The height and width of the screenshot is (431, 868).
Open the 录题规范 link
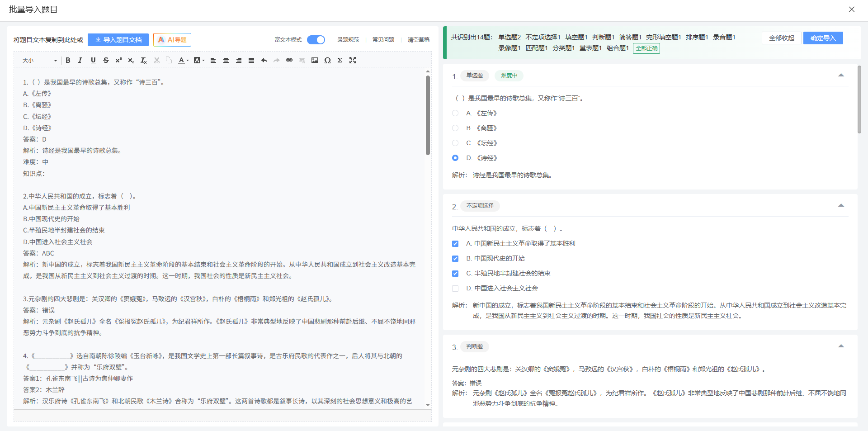point(348,40)
